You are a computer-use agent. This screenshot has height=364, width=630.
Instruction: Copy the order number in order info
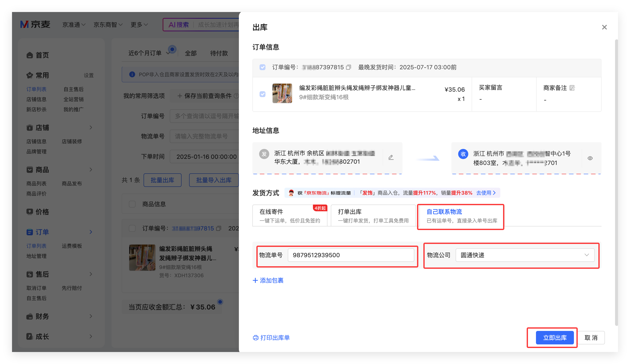pos(349,67)
